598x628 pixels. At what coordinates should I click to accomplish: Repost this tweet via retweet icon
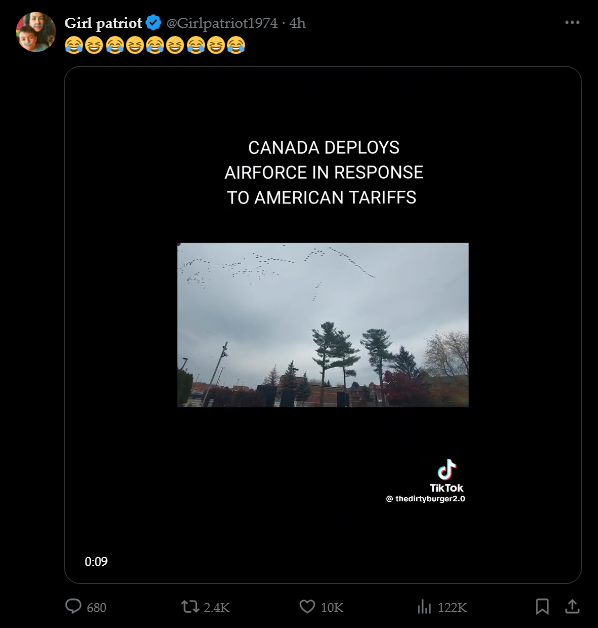tap(190, 606)
